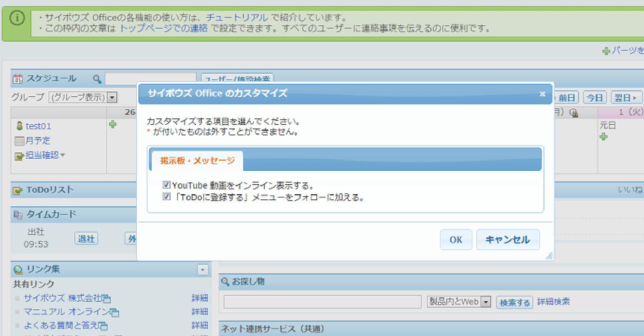Click the 外 going-out button in timecard
Viewport: 644px width, 336px height.
click(131, 239)
